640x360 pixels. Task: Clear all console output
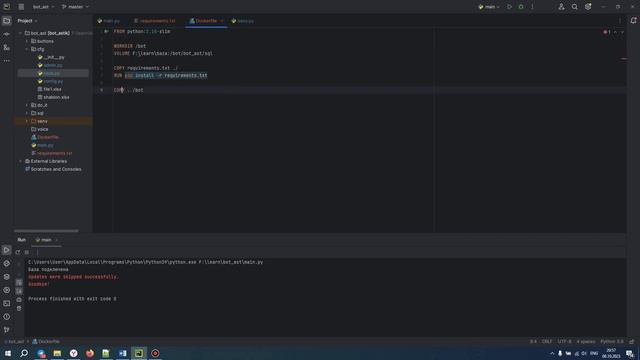(19, 309)
